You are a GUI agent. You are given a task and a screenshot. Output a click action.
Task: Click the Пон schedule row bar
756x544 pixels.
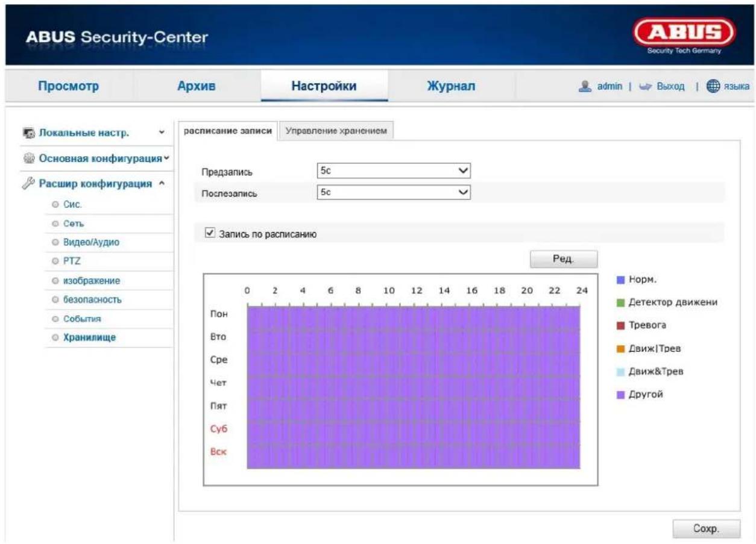(x=414, y=318)
